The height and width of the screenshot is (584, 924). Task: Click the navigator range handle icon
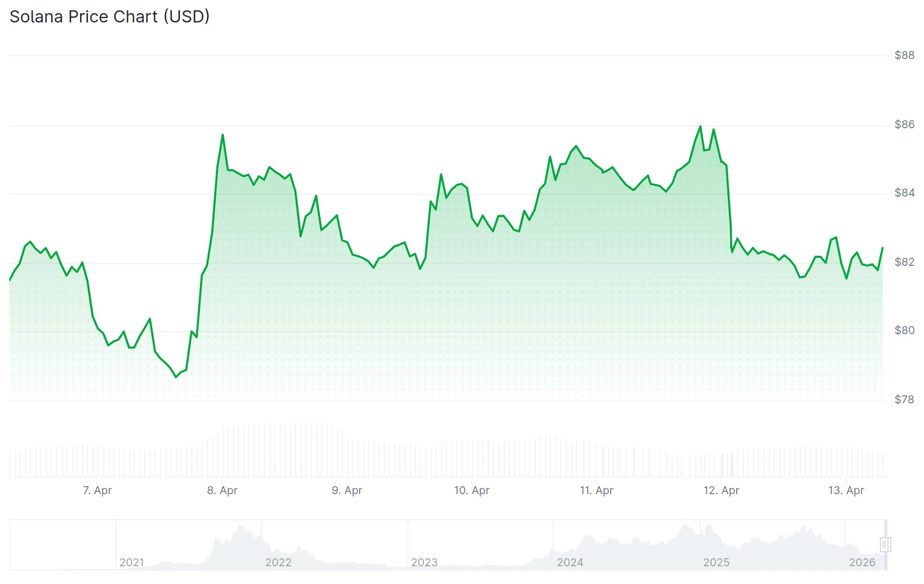(x=885, y=545)
